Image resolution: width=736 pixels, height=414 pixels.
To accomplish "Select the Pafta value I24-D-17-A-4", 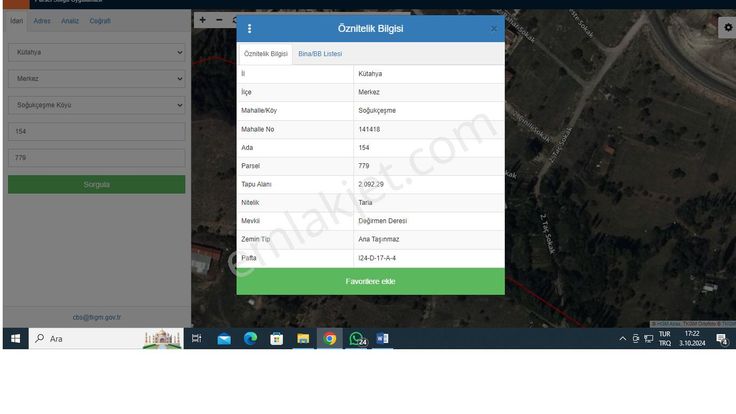I will click(377, 258).
